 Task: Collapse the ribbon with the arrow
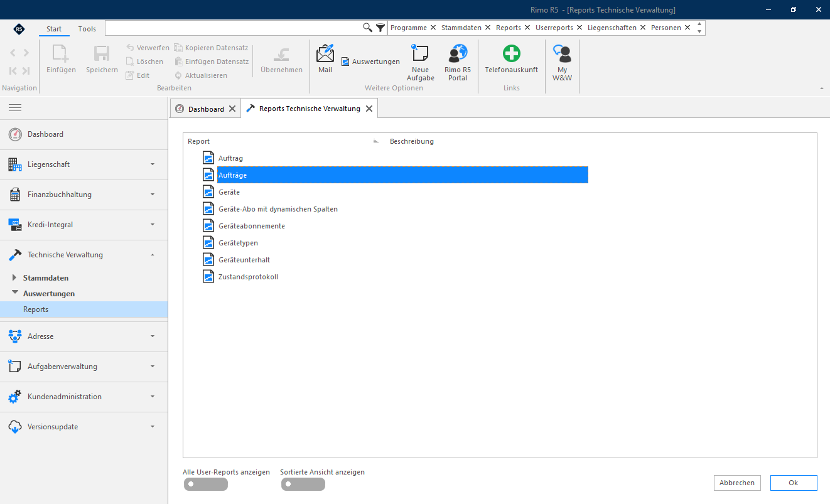pyautogui.click(x=822, y=88)
